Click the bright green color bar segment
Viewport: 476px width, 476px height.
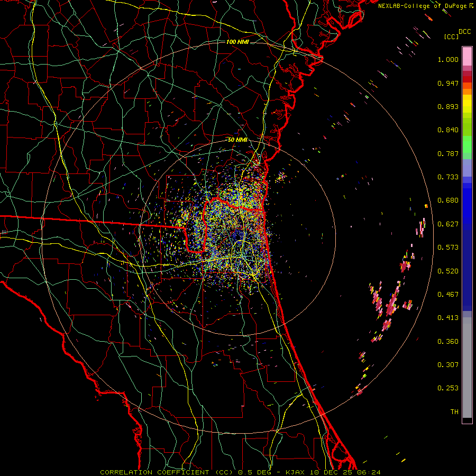(467, 144)
